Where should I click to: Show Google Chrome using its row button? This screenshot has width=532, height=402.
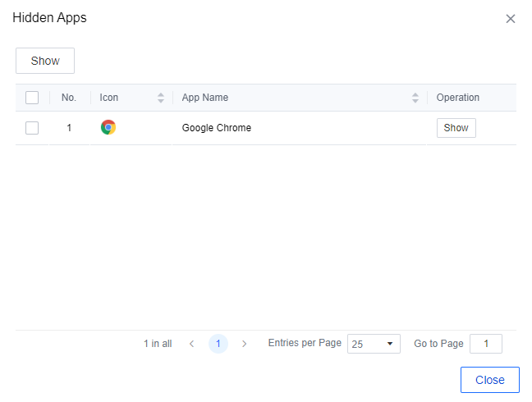pyautogui.click(x=456, y=128)
